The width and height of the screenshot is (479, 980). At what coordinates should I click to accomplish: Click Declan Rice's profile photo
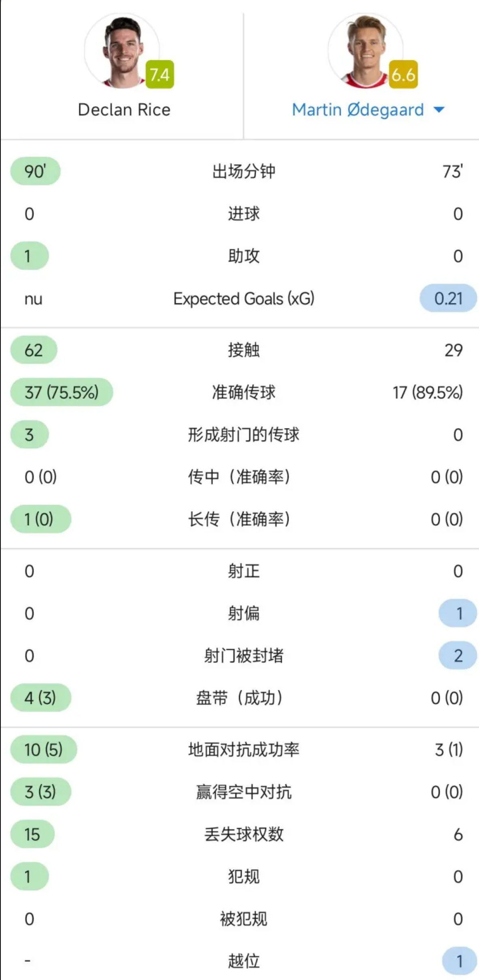coord(122,51)
